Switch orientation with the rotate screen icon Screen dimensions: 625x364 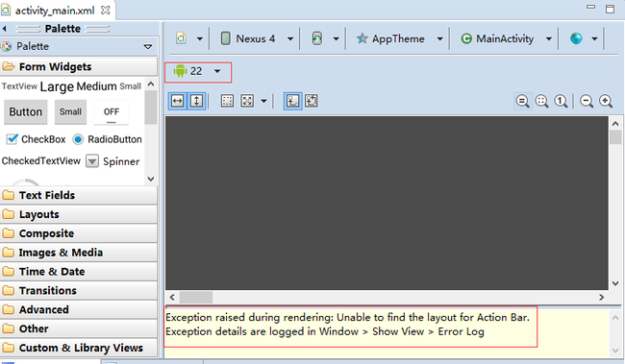(317, 38)
